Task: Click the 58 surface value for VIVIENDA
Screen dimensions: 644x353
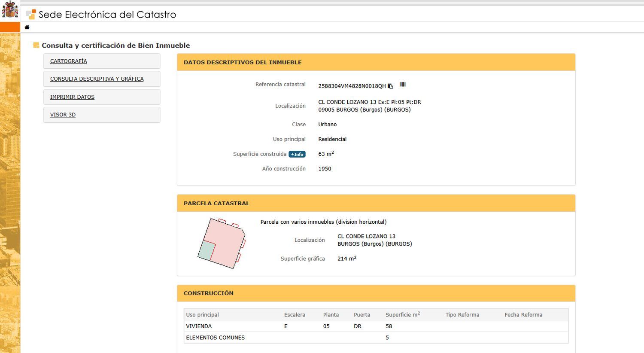Action: [389, 326]
